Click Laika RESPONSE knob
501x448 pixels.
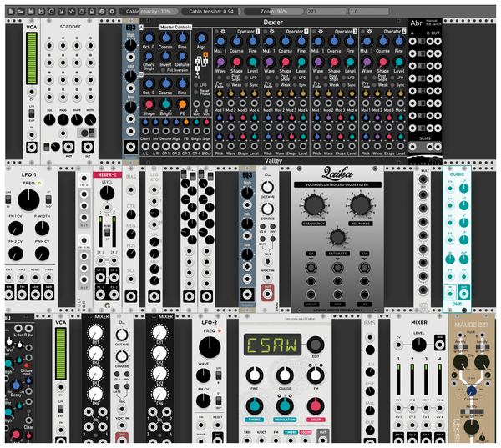click(x=361, y=204)
